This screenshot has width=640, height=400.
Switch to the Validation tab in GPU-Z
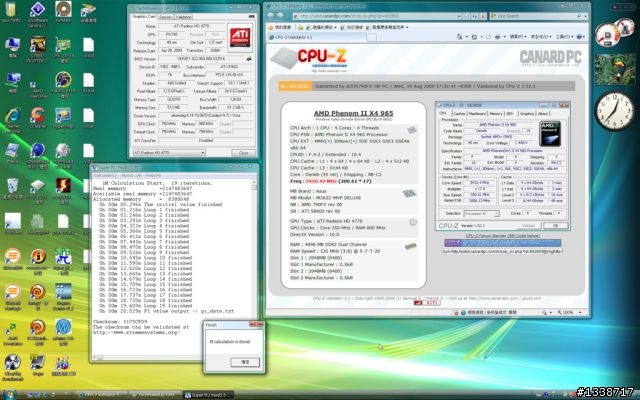tap(185, 17)
